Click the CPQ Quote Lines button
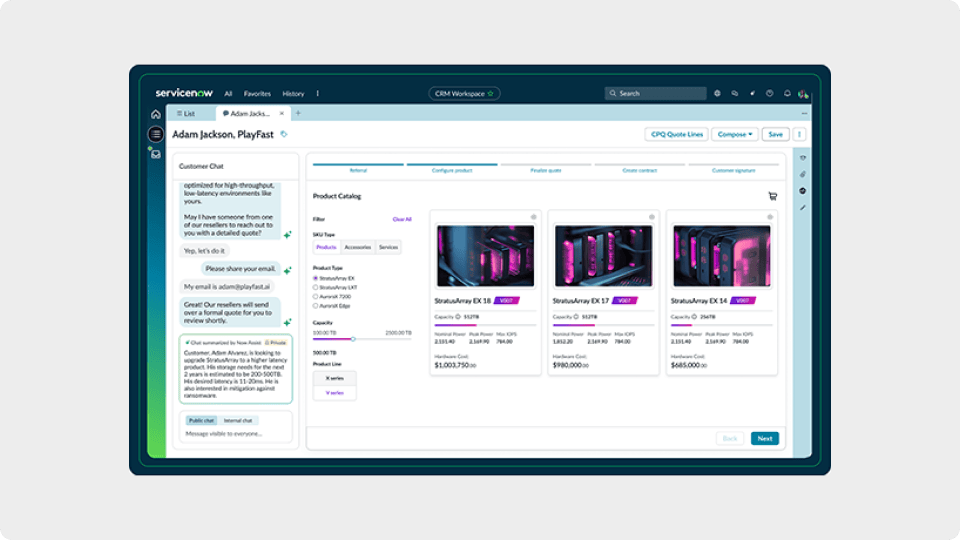The image size is (960, 540). coord(677,134)
